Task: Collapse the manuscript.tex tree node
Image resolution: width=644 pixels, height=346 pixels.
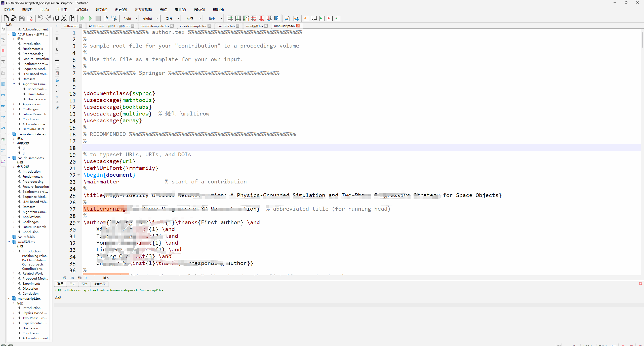Action: 9,298
